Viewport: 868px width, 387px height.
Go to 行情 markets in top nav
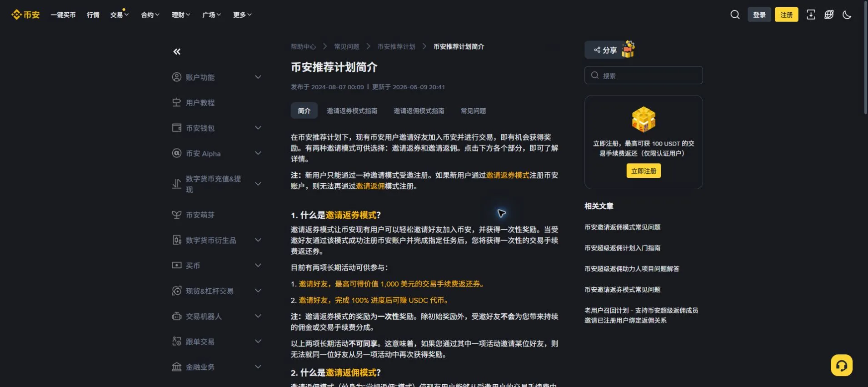click(93, 15)
